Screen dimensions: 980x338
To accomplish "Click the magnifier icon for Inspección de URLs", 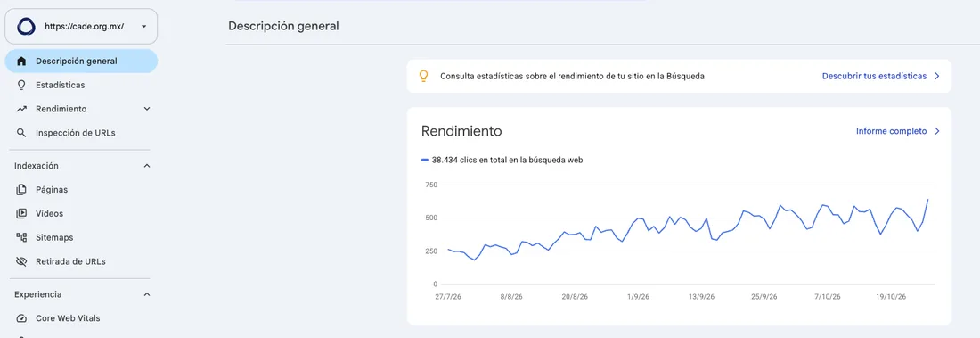I will pyautogui.click(x=22, y=133).
